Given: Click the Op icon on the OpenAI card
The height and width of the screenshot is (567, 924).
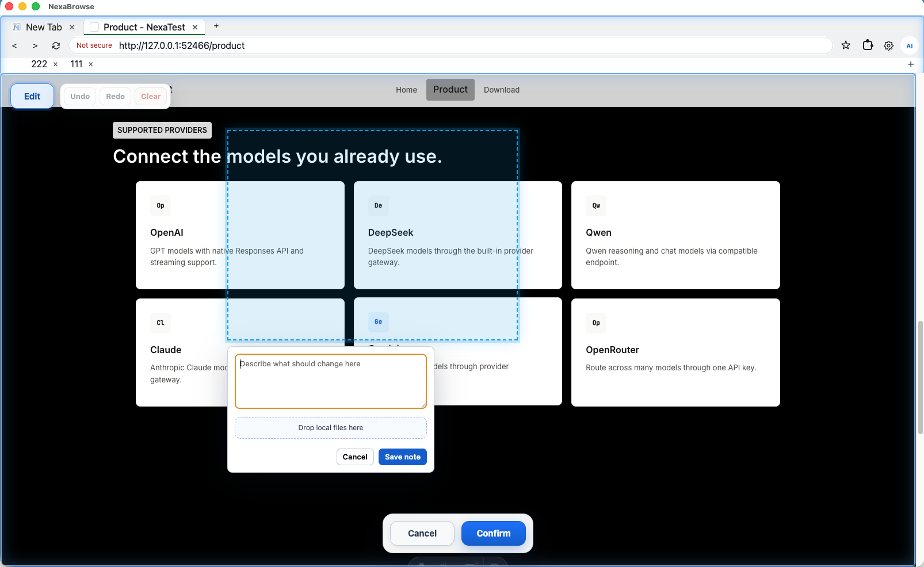Looking at the screenshot, I should pyautogui.click(x=161, y=206).
